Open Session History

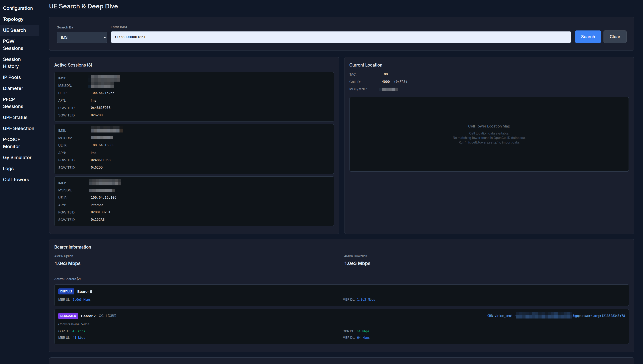(12, 63)
